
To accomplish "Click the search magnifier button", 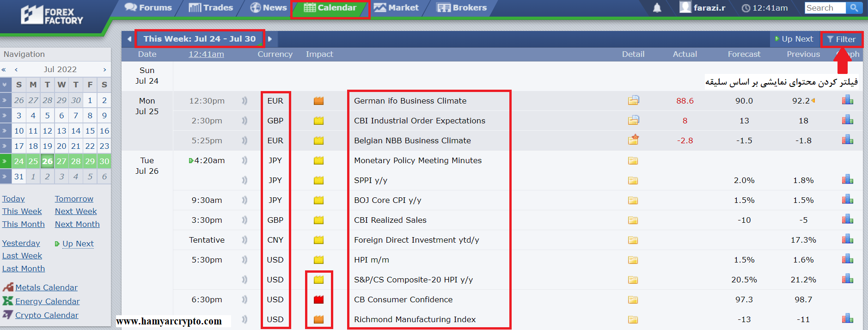I will (x=854, y=8).
